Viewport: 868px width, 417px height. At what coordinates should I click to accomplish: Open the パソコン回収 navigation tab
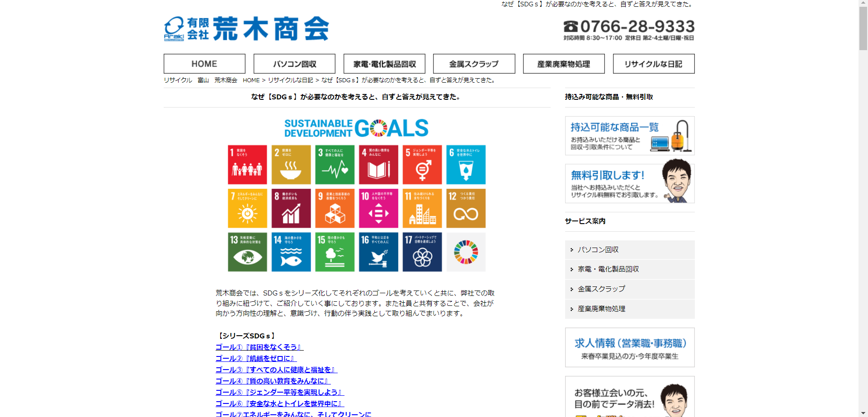click(294, 64)
